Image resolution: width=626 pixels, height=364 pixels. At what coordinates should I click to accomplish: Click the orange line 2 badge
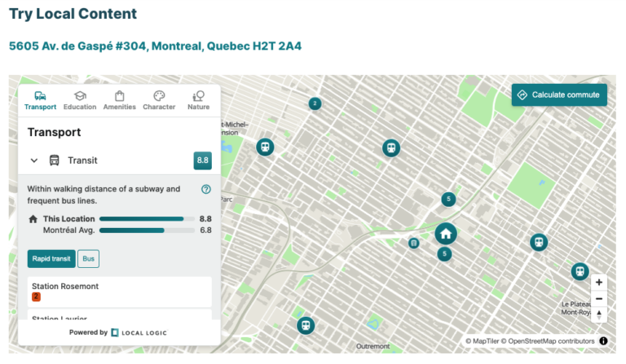coord(36,296)
